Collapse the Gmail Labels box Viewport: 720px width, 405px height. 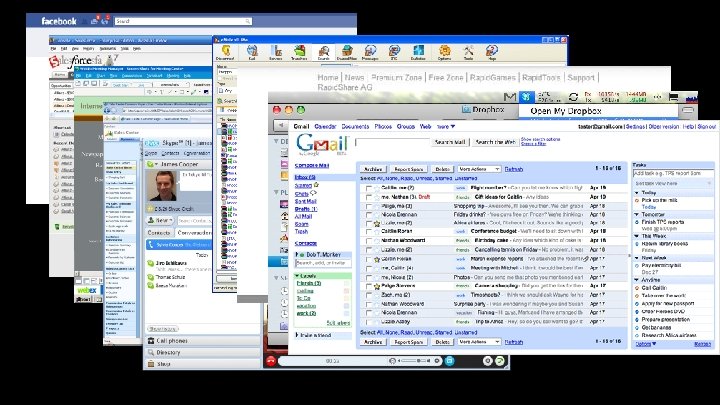coord(297,276)
